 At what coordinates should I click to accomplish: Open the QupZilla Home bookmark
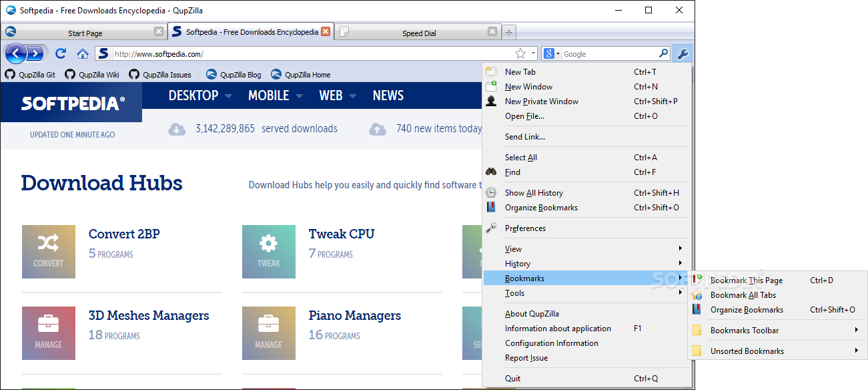pyautogui.click(x=300, y=75)
